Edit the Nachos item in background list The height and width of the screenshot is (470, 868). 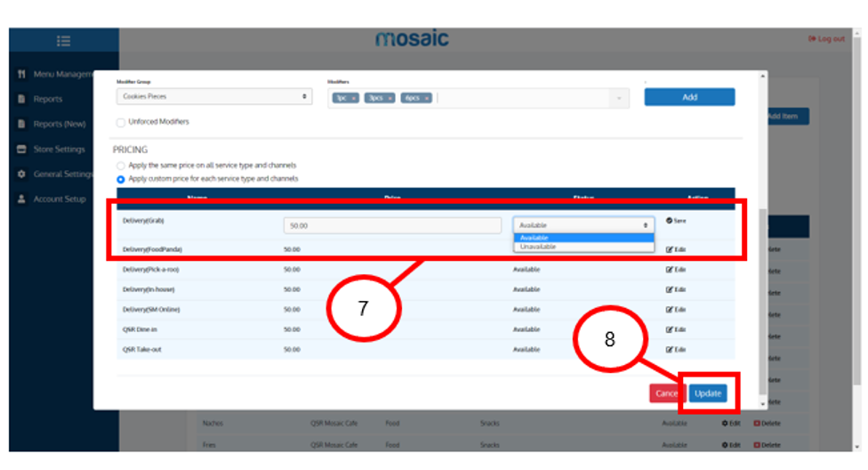click(x=731, y=424)
